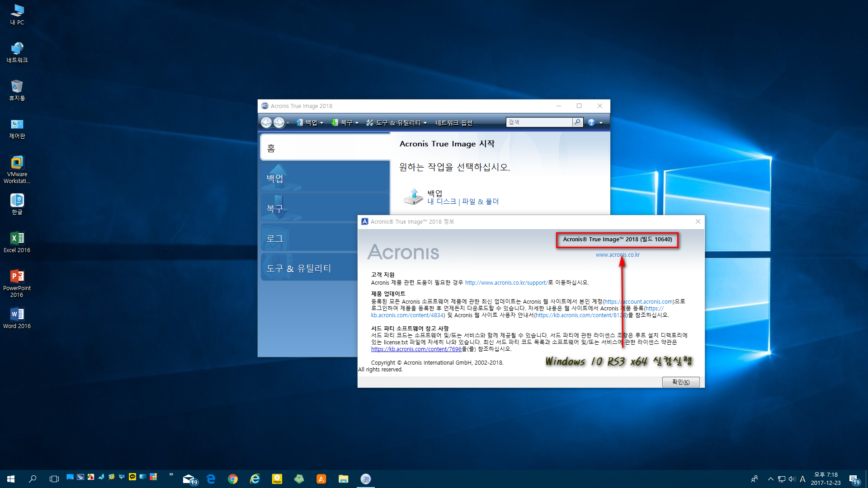Screen dimensions: 868x488
Task: Launch Google Chrome from taskbar
Action: (x=233, y=479)
